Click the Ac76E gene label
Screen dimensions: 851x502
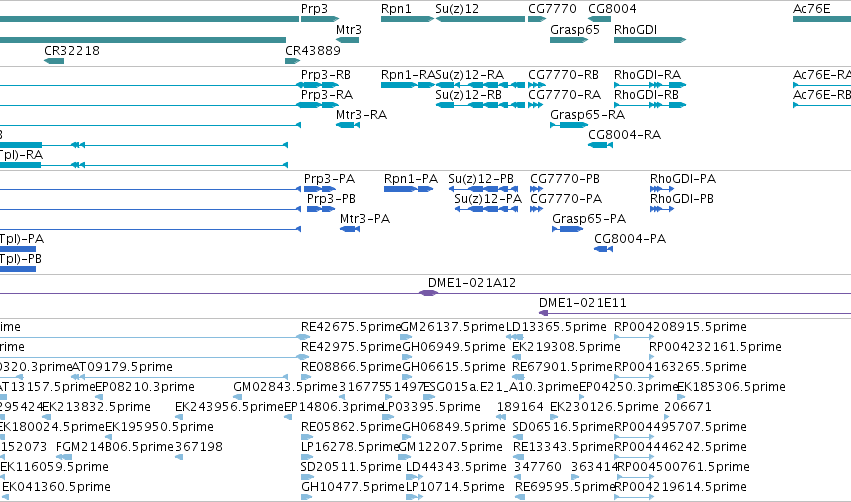pos(811,9)
